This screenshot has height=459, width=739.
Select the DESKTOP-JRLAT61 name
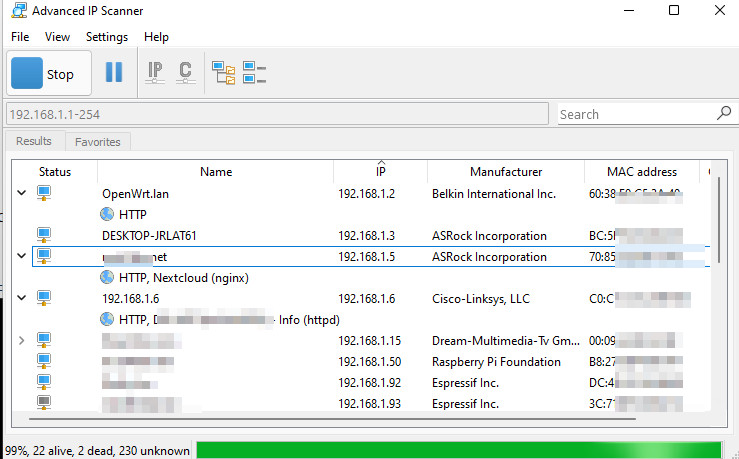coord(149,236)
